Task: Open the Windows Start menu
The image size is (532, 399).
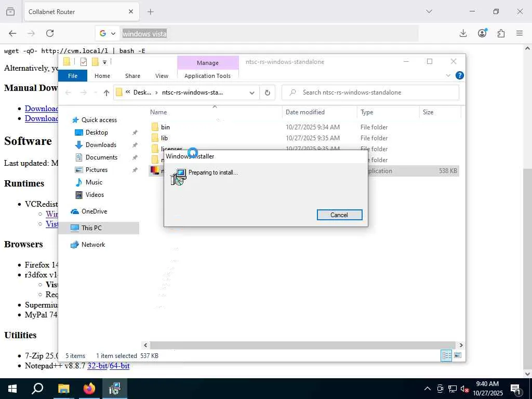Action: 12,389
